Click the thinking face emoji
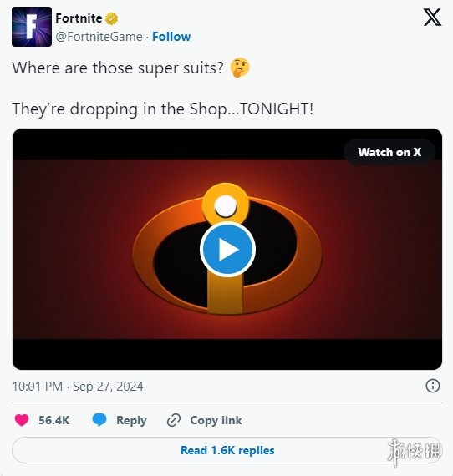Viewport: 453px width, 476px height. click(240, 68)
